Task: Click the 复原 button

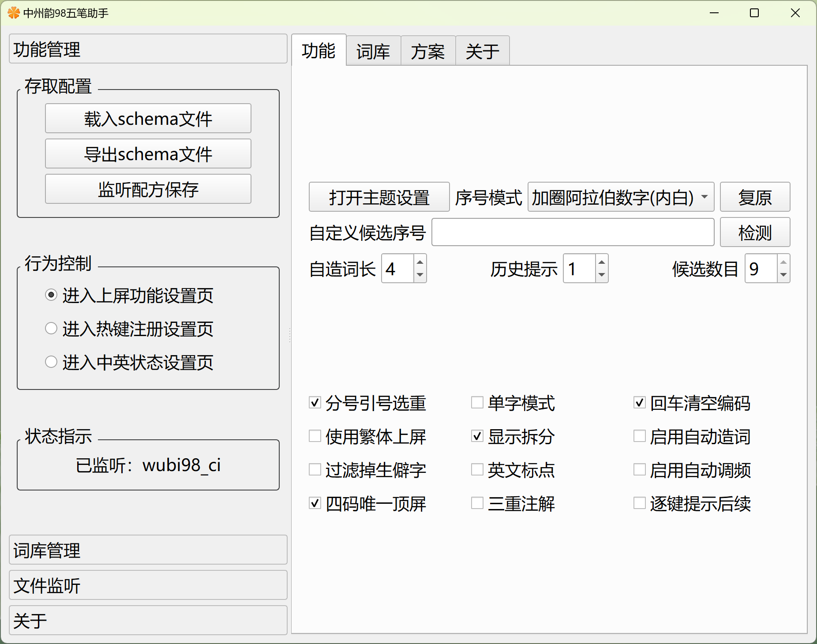Action: (755, 197)
